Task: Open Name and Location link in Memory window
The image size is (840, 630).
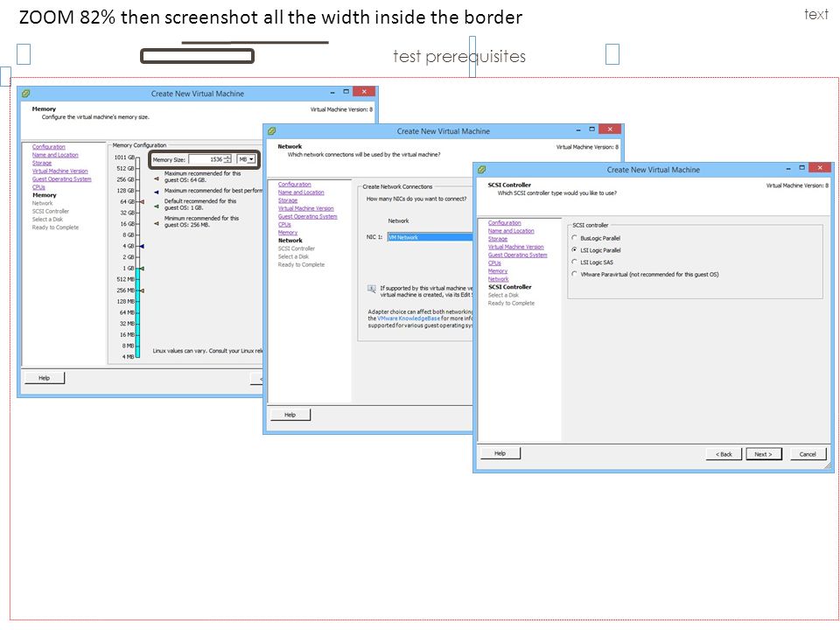Action: pyautogui.click(x=55, y=155)
